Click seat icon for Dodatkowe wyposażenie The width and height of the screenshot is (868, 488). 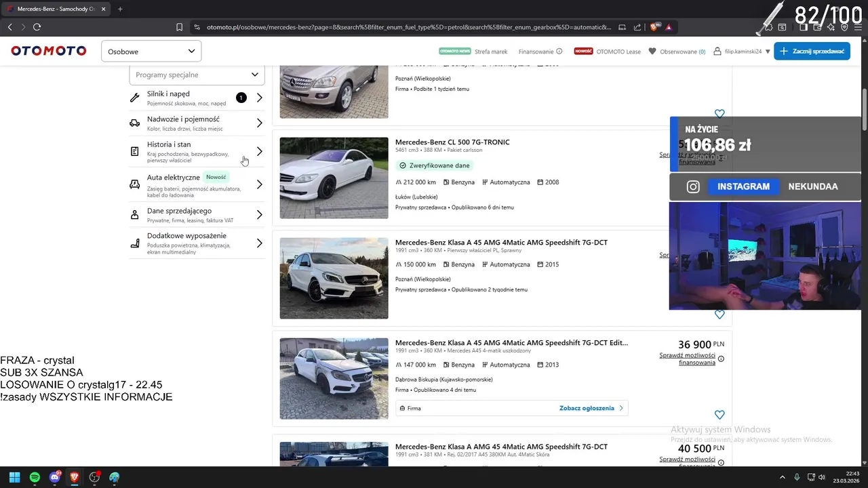134,243
